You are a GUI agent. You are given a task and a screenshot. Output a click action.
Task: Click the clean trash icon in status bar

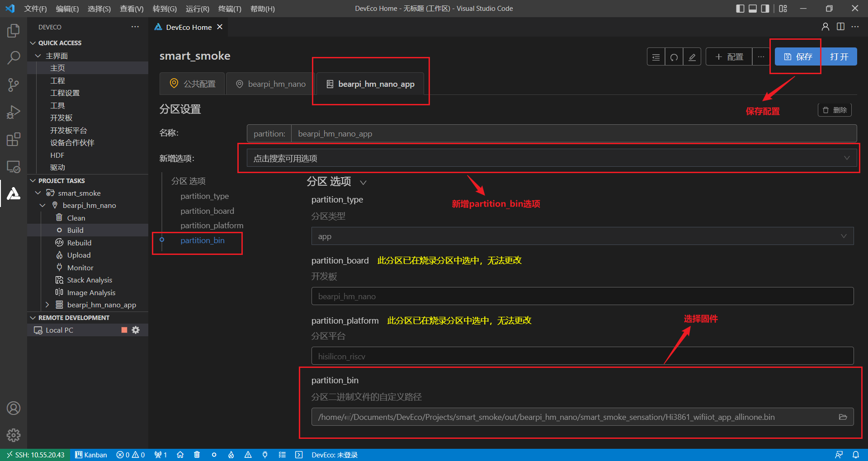tap(197, 455)
